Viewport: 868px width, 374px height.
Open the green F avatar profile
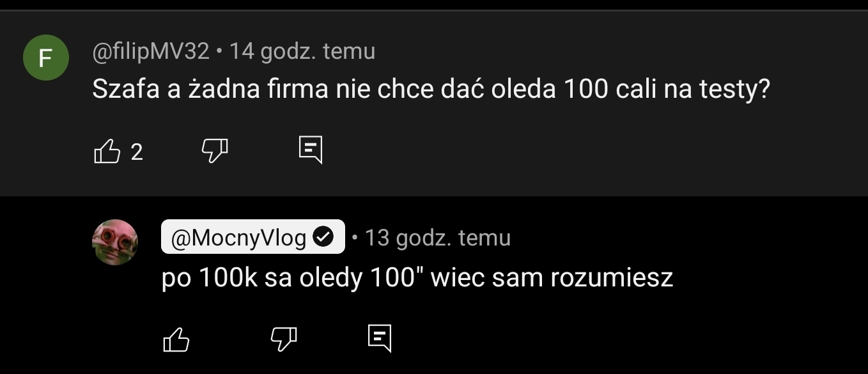(x=45, y=58)
